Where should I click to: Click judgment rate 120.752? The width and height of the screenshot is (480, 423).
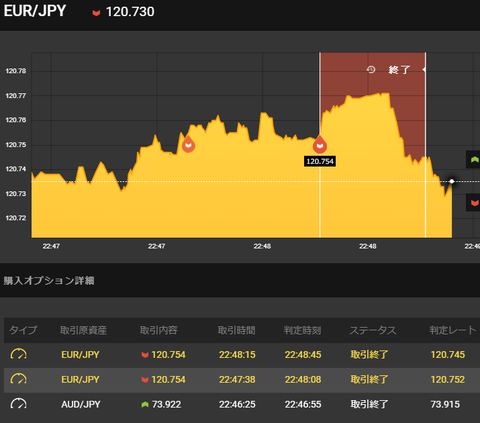tap(448, 379)
